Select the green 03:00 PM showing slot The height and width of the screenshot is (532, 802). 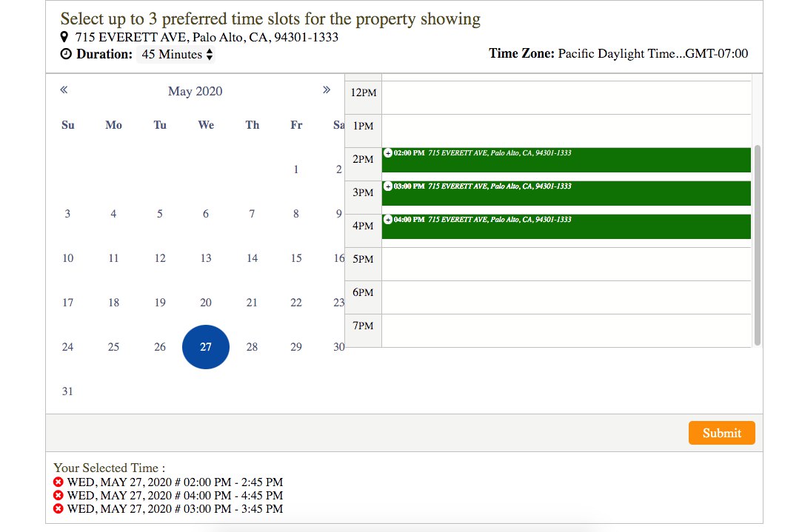point(567,193)
